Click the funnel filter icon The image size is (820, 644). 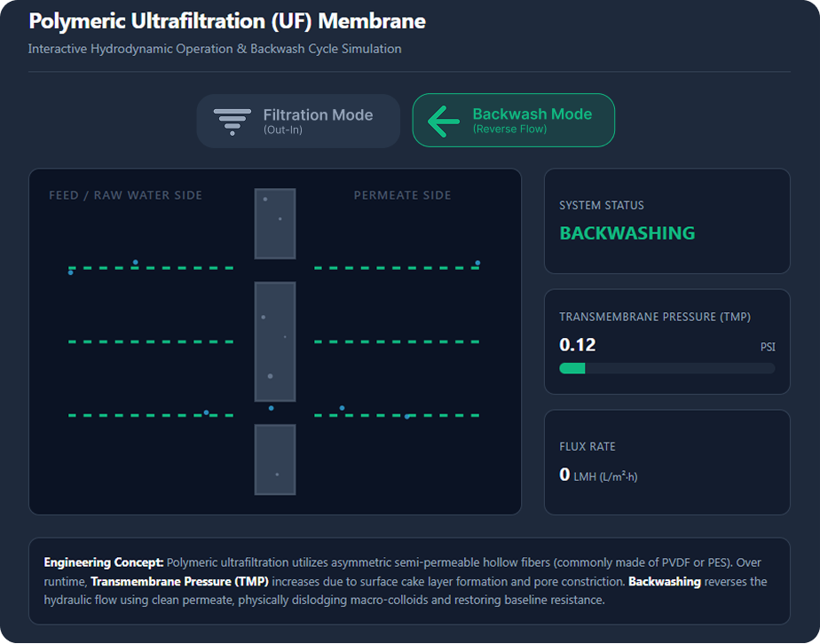click(x=233, y=122)
